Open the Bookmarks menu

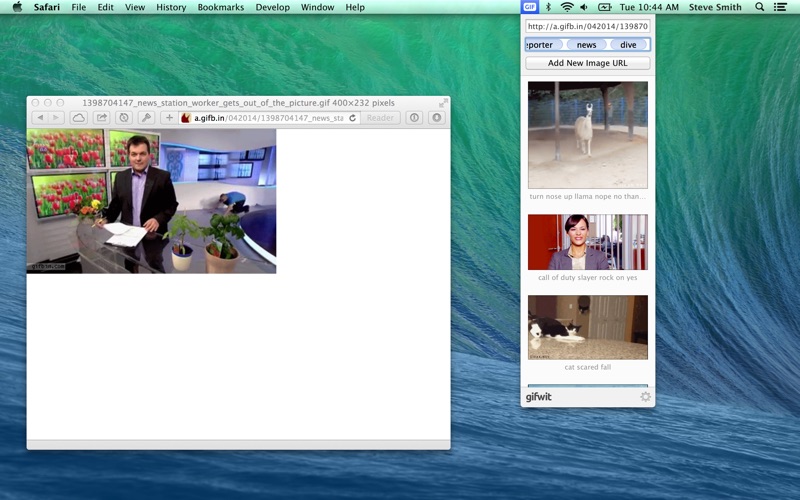(220, 7)
